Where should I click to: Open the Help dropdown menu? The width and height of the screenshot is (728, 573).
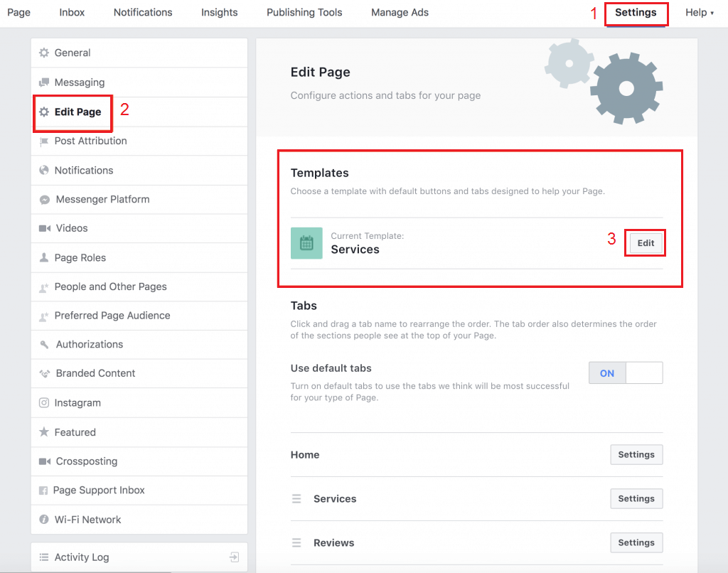tap(700, 12)
